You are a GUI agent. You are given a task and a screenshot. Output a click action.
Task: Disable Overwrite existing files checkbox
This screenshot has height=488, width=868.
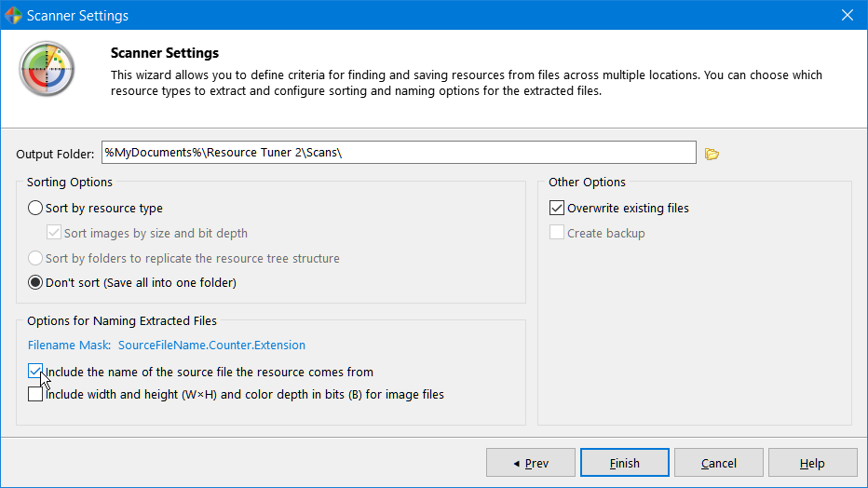(557, 209)
